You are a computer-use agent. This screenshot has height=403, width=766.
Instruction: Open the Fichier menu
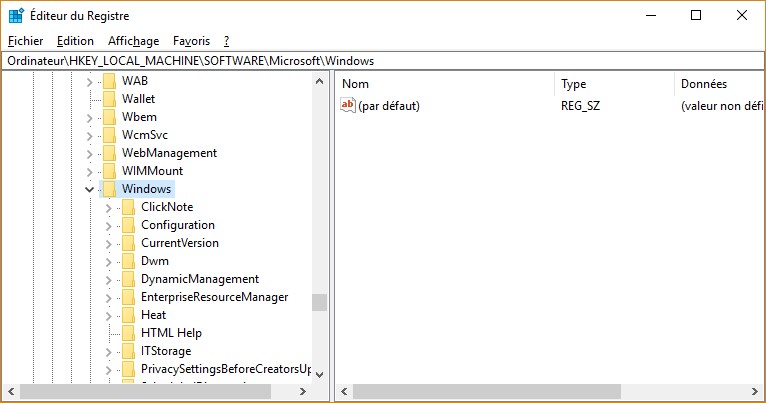pyautogui.click(x=25, y=41)
